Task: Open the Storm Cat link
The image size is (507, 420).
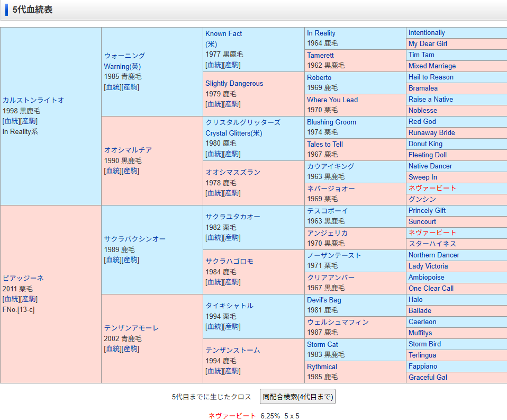Action: pyautogui.click(x=322, y=344)
